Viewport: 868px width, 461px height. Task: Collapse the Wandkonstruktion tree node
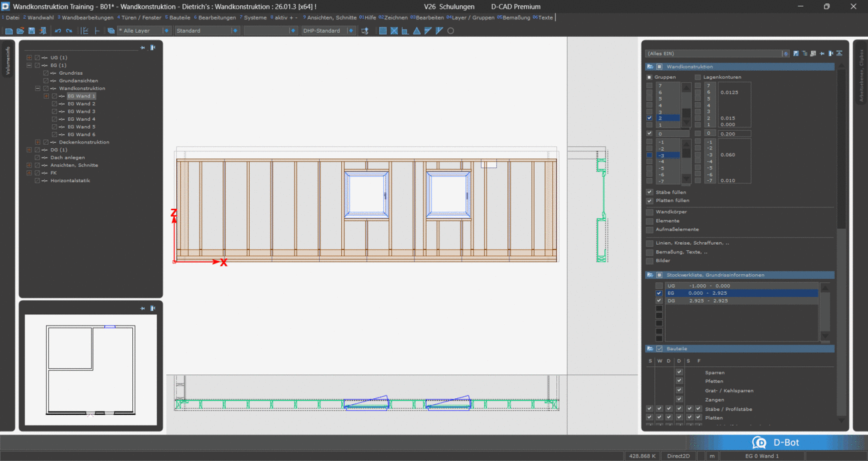point(37,88)
